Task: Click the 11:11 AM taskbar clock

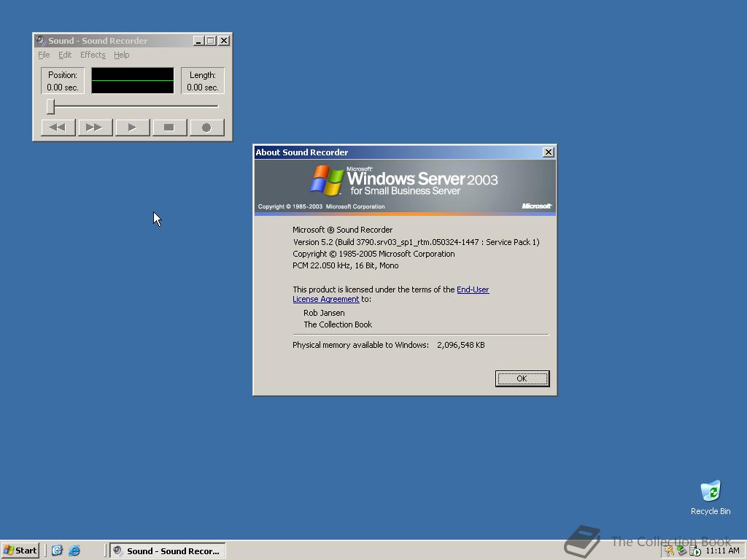Action: point(723,551)
